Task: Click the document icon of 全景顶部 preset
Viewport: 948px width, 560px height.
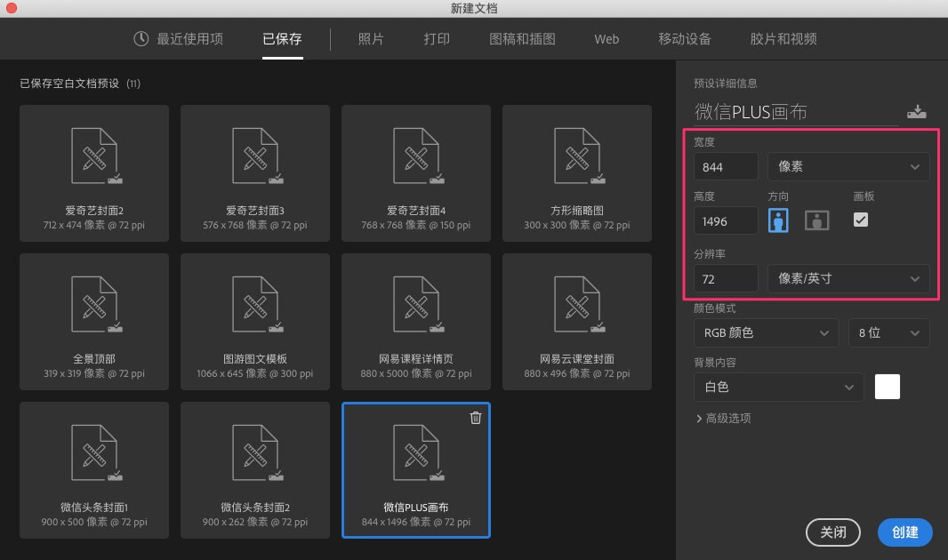Action: (x=96, y=305)
